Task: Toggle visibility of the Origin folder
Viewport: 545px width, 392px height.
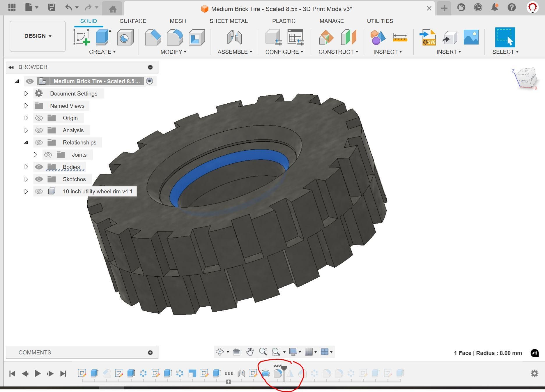Action: point(39,118)
